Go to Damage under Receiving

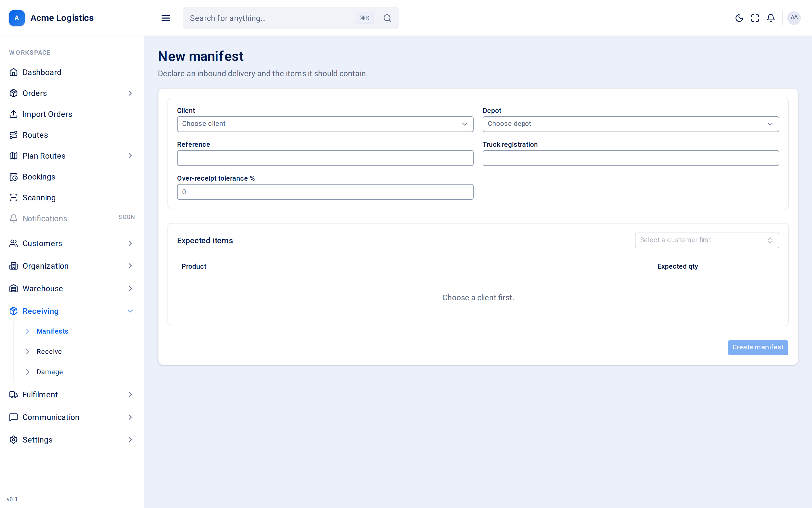50,372
